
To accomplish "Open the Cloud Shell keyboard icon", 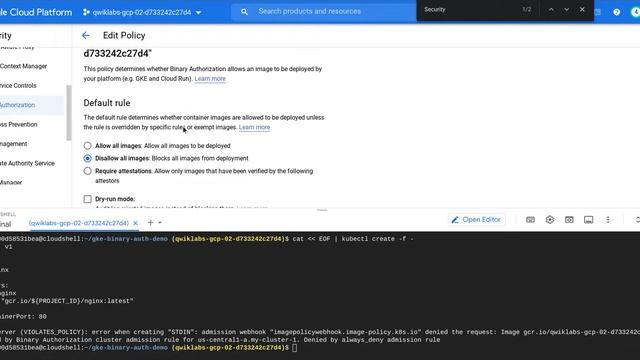I will click(x=530, y=220).
